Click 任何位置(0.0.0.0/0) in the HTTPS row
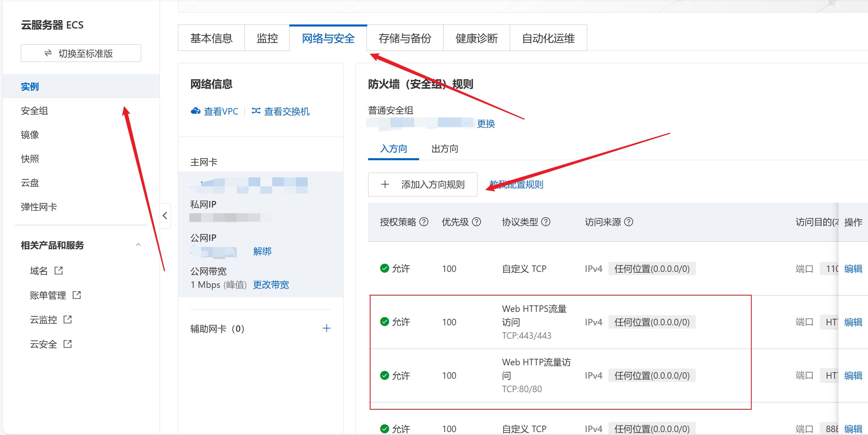The height and width of the screenshot is (435, 868). [x=652, y=322]
